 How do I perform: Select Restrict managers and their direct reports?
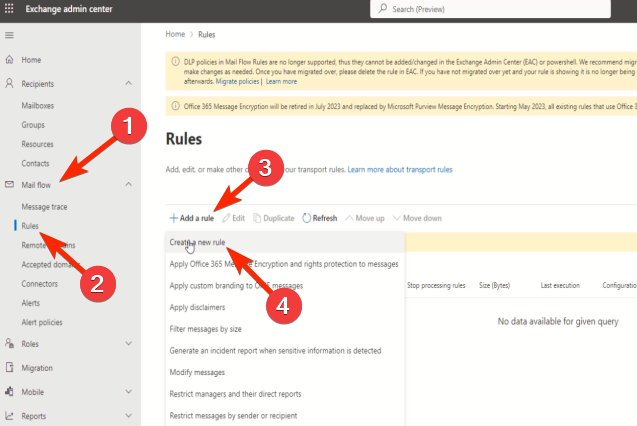[285, 394]
